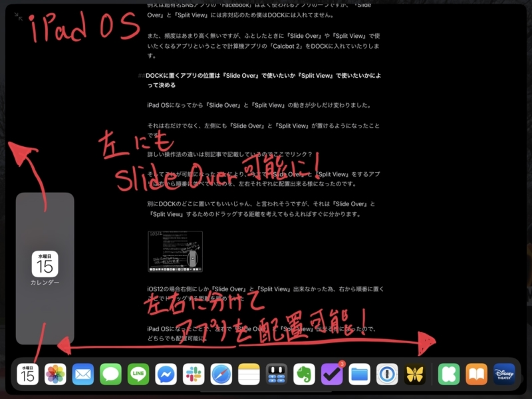Viewport: 532px width, 399px height.
Task: Open the yellow Notes app icon
Action: pyautogui.click(x=249, y=374)
